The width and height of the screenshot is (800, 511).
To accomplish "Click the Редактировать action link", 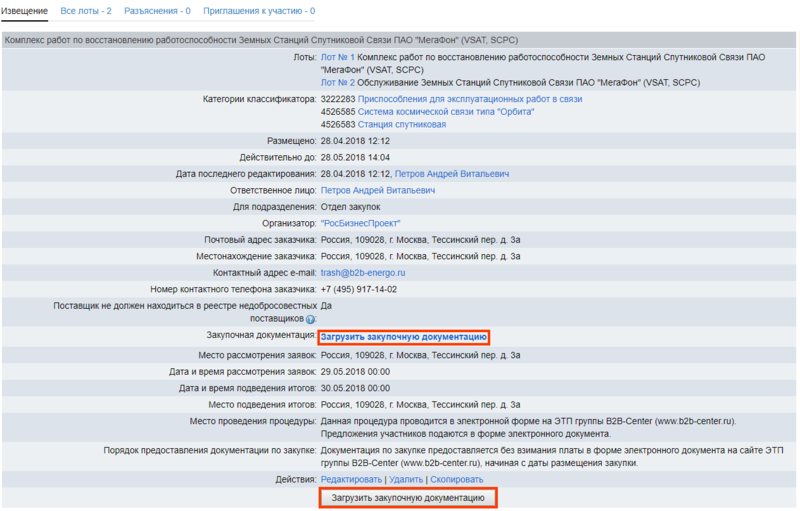I will pyautogui.click(x=351, y=480).
